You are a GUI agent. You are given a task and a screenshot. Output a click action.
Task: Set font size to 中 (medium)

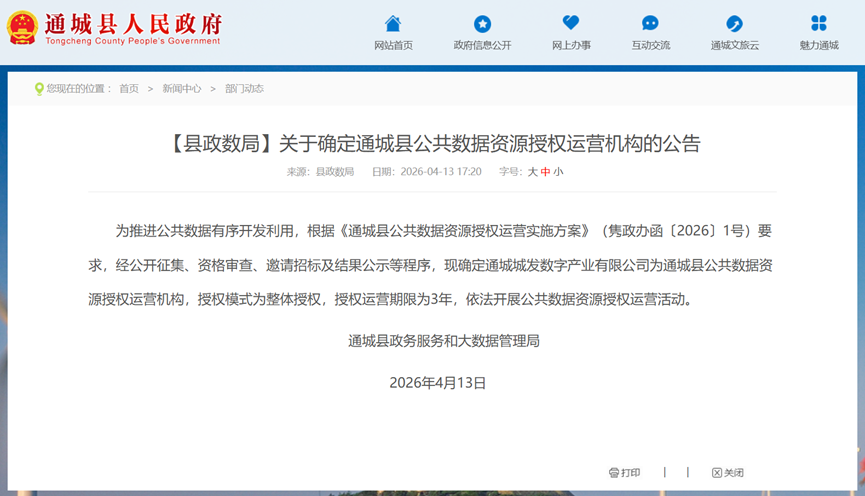pos(546,172)
